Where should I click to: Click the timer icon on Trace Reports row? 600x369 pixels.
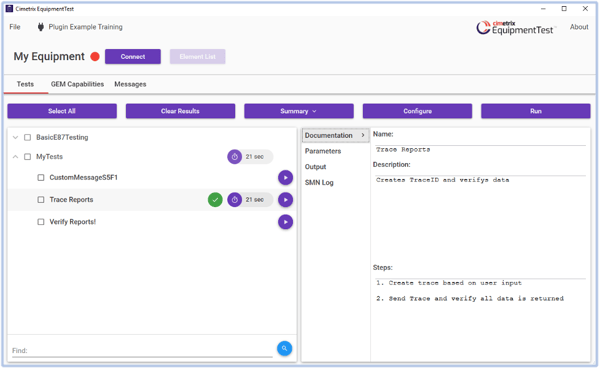click(235, 200)
